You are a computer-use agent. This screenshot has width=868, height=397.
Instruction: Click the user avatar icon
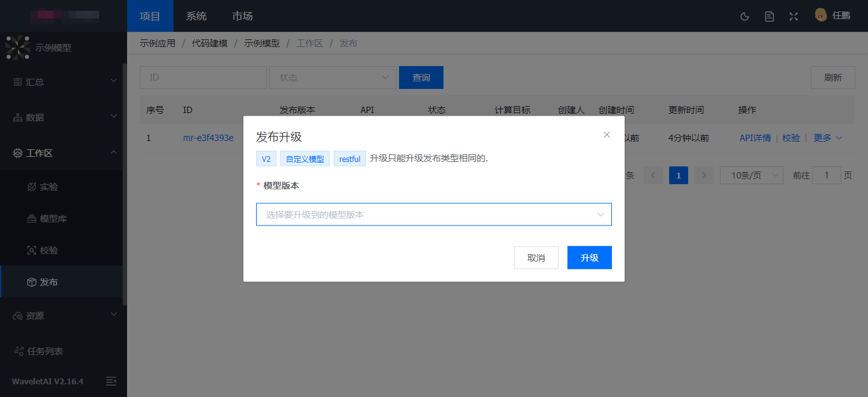click(820, 15)
